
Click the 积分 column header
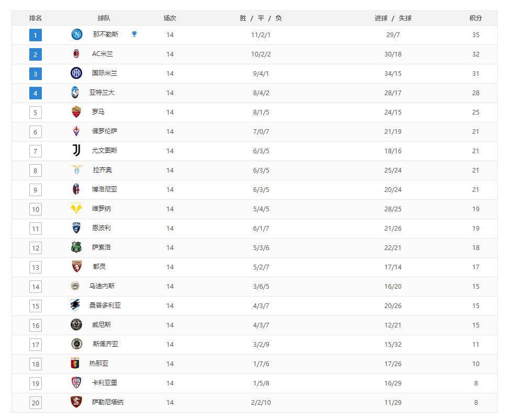tap(476, 18)
